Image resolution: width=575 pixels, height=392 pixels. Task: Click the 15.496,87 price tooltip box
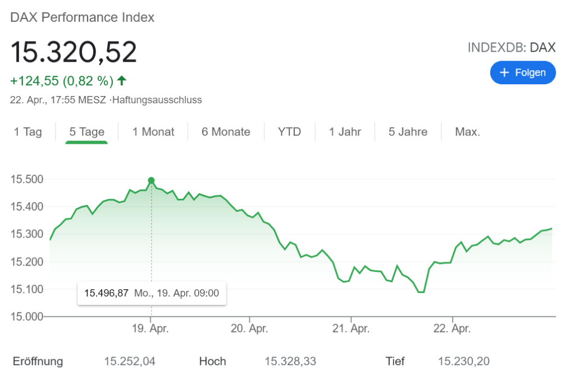[152, 293]
